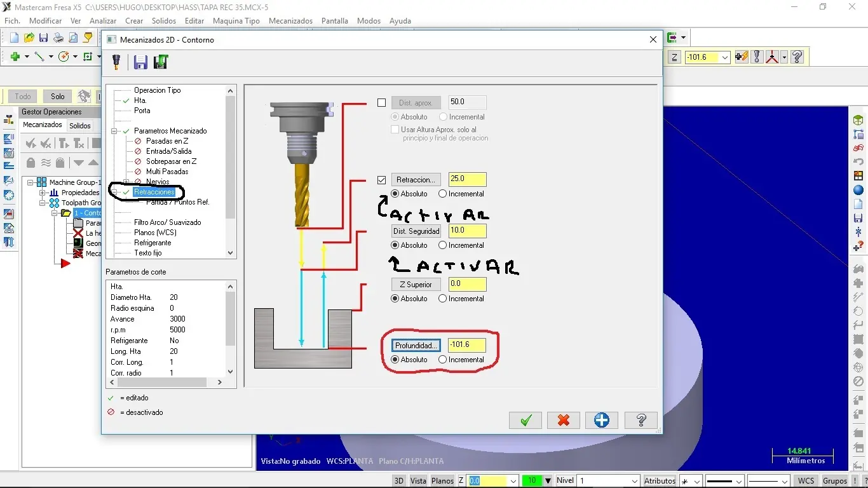This screenshot has width=868, height=488.
Task: Open the Analizar menu
Action: (103, 21)
